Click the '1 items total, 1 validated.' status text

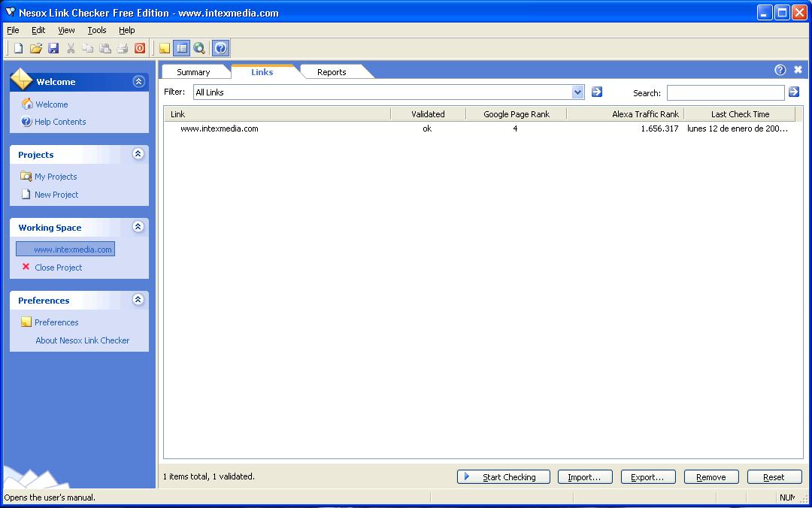tap(209, 476)
